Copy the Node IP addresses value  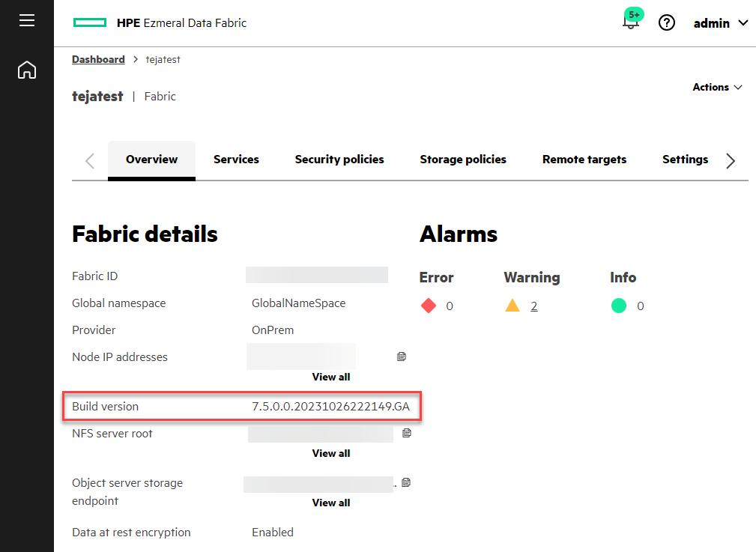pos(401,357)
